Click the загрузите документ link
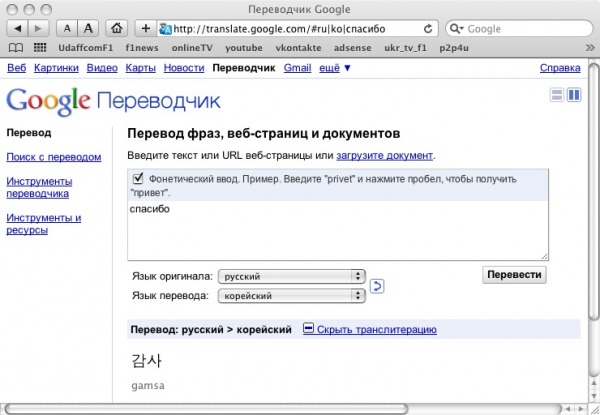 click(x=385, y=156)
